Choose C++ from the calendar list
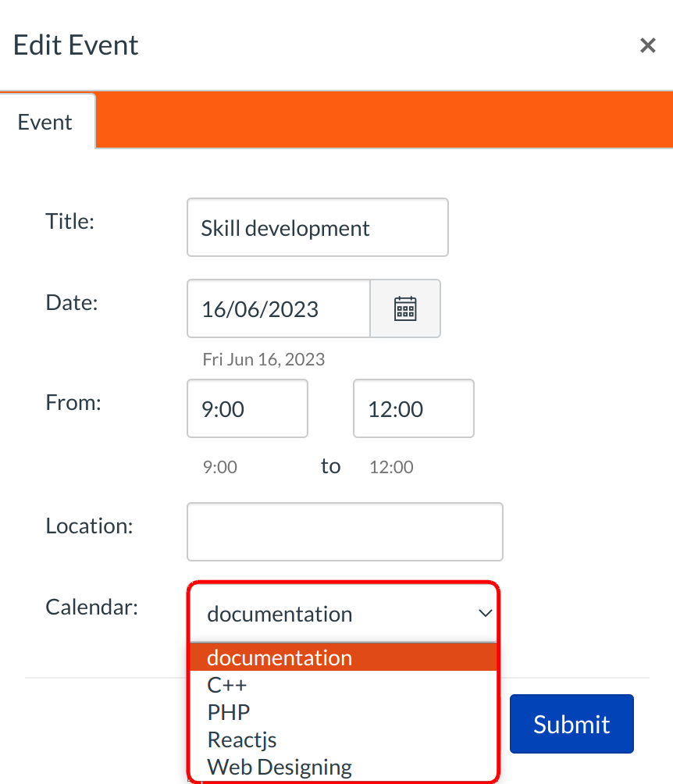This screenshot has width=673, height=784. [227, 686]
